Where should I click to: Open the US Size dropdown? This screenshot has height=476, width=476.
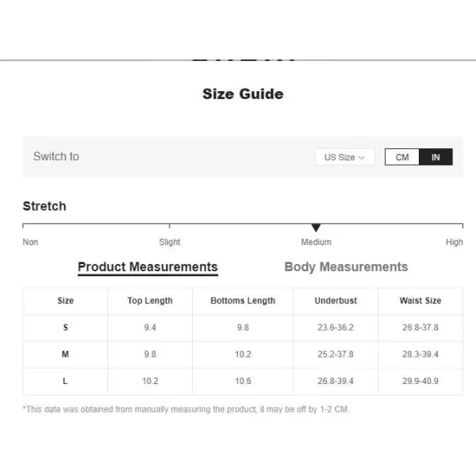pyautogui.click(x=344, y=157)
